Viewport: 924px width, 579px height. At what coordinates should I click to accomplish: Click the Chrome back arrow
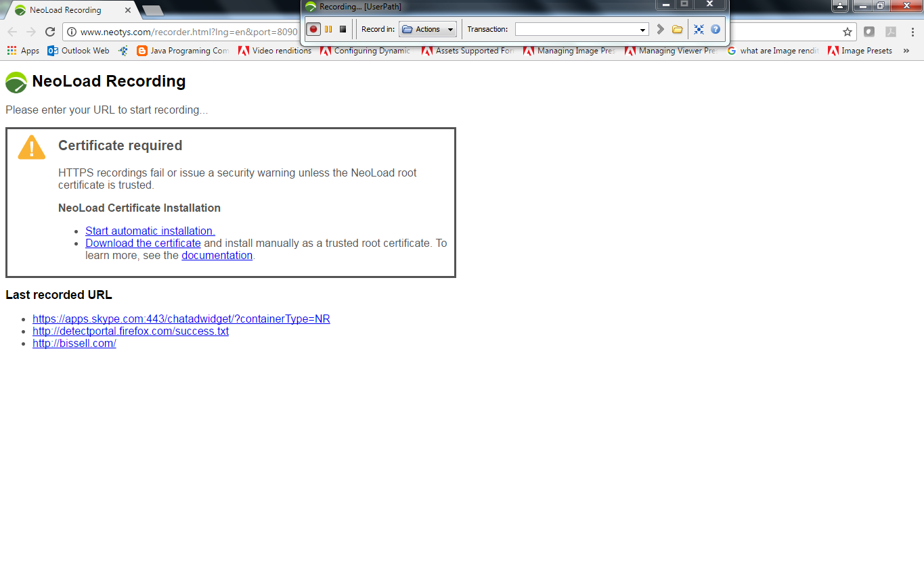(12, 32)
